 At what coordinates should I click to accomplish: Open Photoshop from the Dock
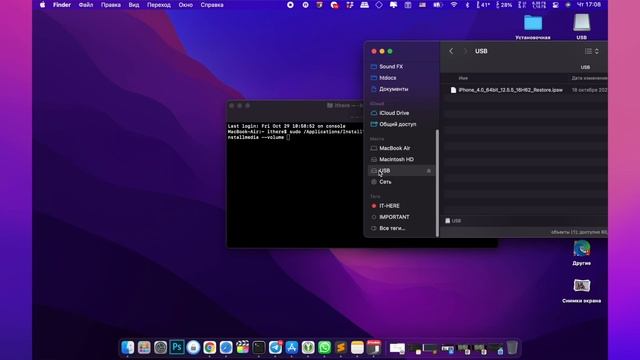(x=177, y=347)
